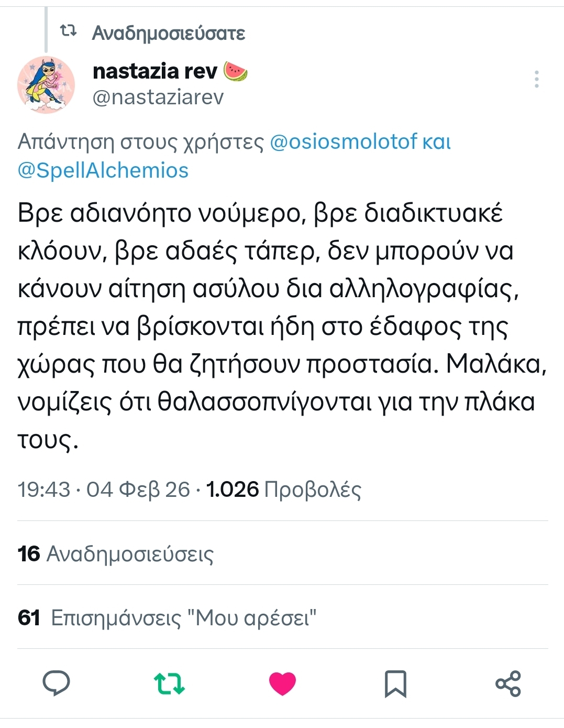Open the share options icon
Screen dimensions: 564x728
pos(508,683)
